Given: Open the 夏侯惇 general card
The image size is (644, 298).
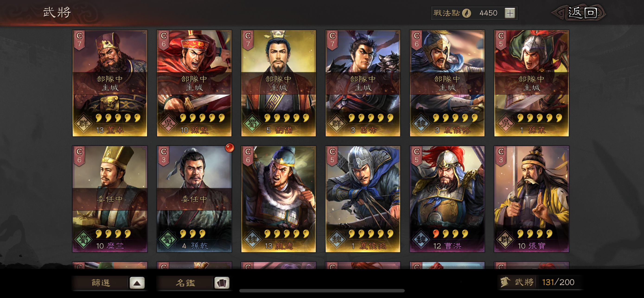Looking at the screenshot, I should [x=447, y=83].
